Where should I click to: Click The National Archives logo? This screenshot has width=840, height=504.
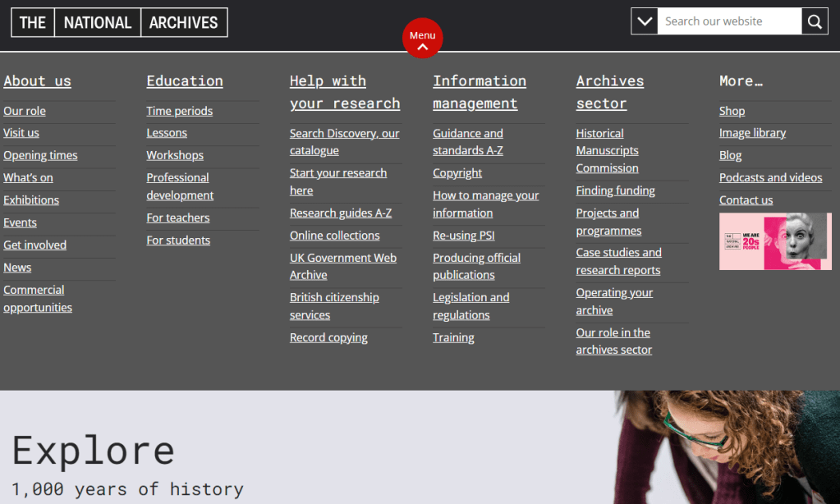tap(119, 23)
